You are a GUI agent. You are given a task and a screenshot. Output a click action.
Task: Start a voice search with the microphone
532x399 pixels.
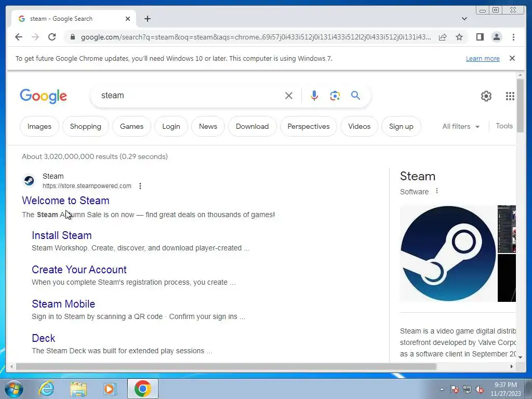[314, 96]
